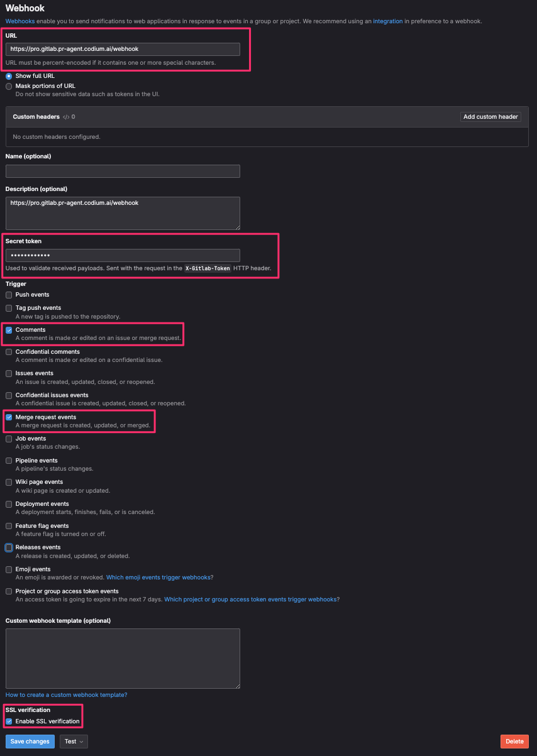Open "Which emoji events trigger webhooks" link
The width and height of the screenshot is (537, 756).
coord(159,578)
